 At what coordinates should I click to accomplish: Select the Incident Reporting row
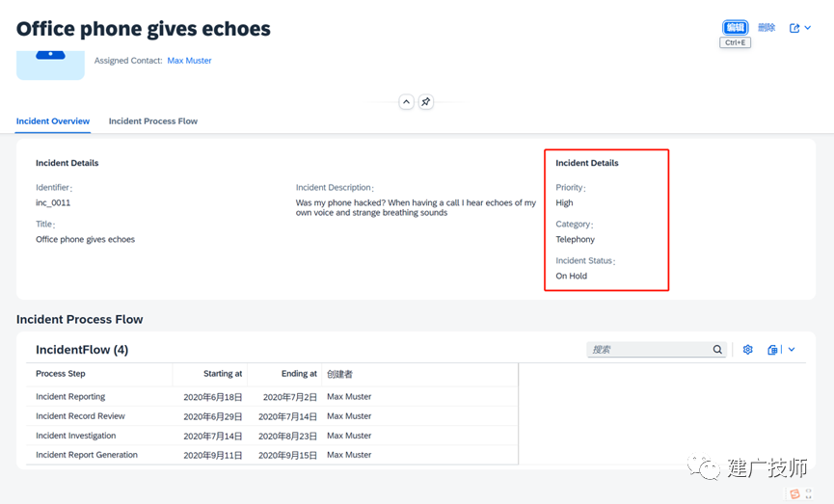pyautogui.click(x=272, y=397)
